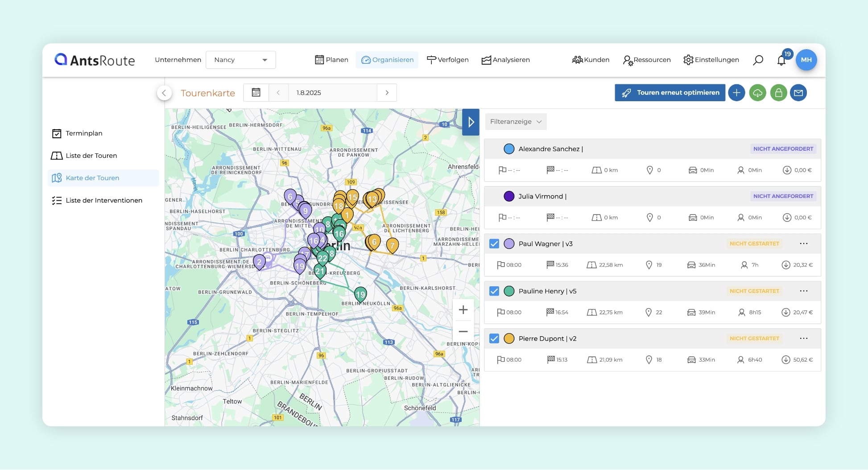This screenshot has height=470, width=868.
Task: Click Pierre Dupont's yellow color circle
Action: [509, 338]
